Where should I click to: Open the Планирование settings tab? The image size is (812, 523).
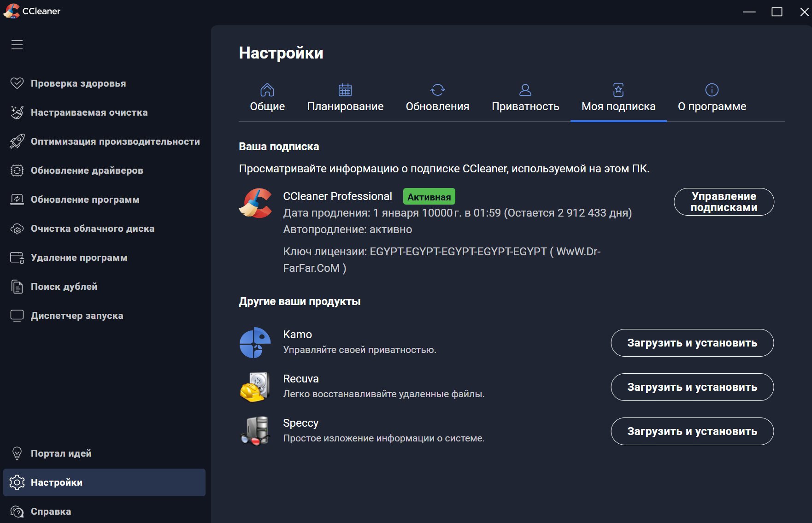345,98
